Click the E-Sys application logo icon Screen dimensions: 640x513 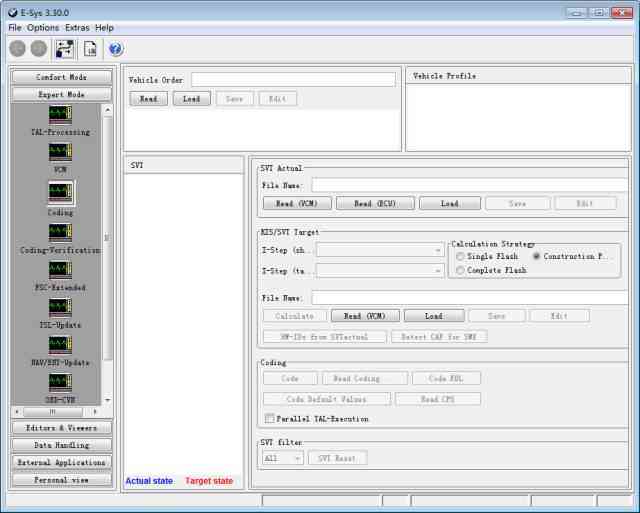pyautogui.click(x=13, y=13)
